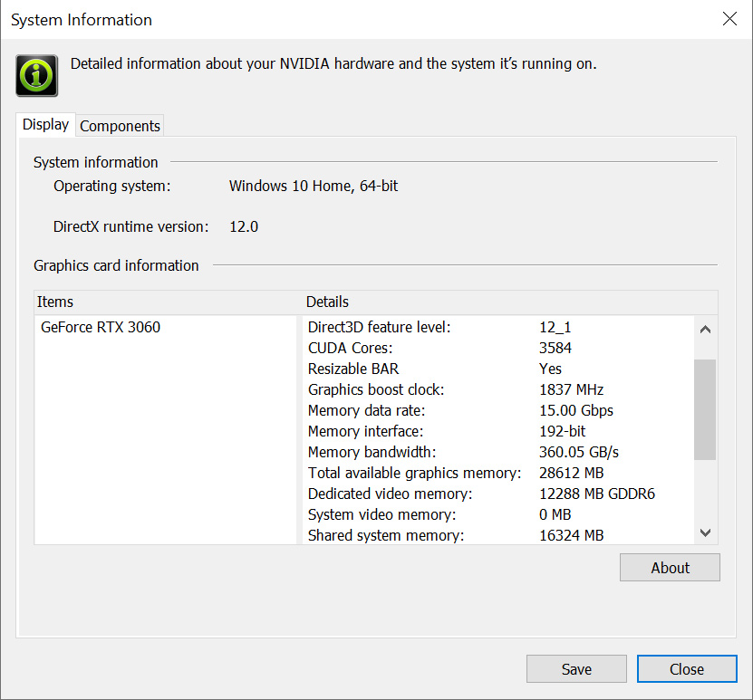Select GeForce RTX 3060 in Items list
753x700 pixels.
(x=101, y=327)
